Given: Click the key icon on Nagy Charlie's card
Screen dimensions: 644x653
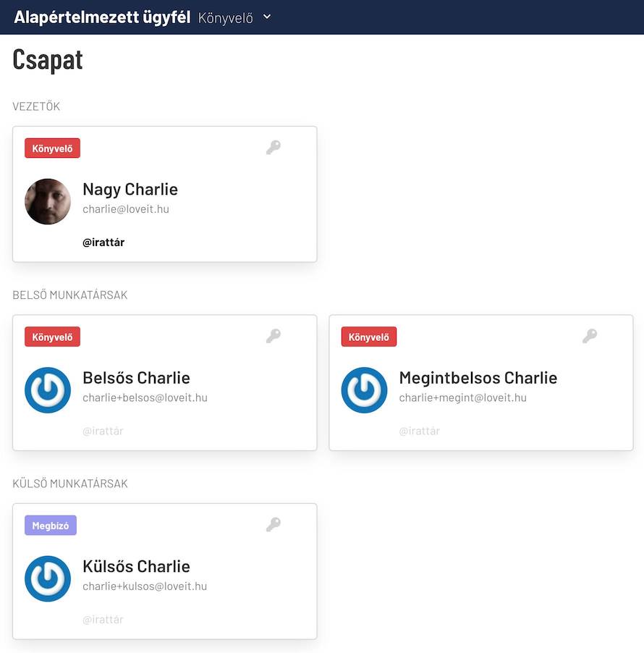Looking at the screenshot, I should click(273, 148).
